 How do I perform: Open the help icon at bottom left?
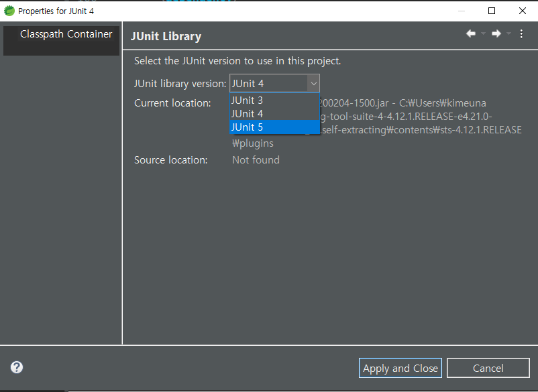click(x=17, y=367)
